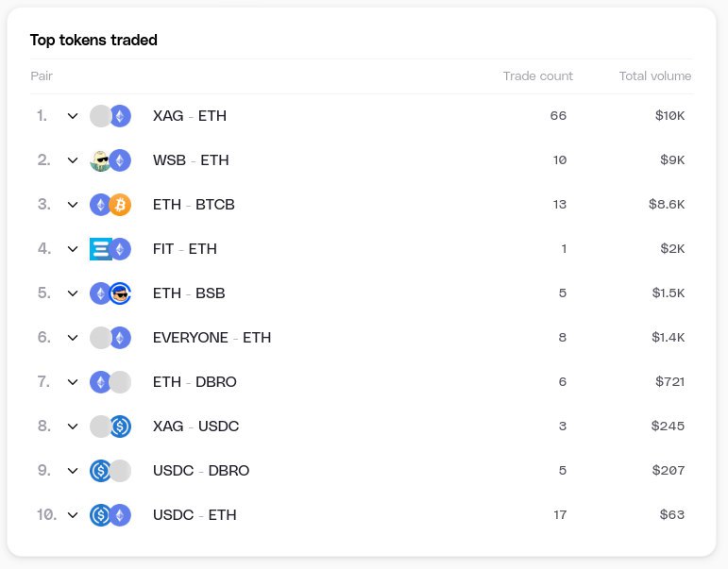Screen dimensions: 728x569
Task: Sort by Trade count column header
Action: tap(537, 76)
